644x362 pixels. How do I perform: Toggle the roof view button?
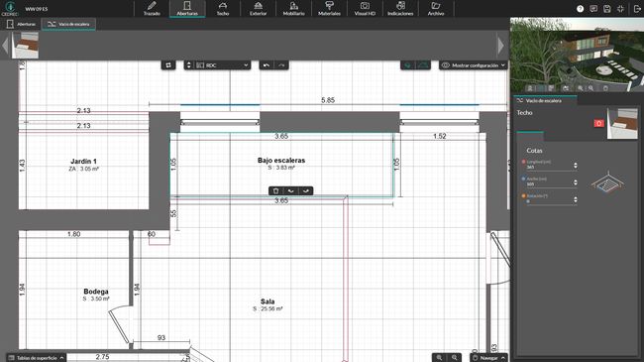(x=423, y=65)
